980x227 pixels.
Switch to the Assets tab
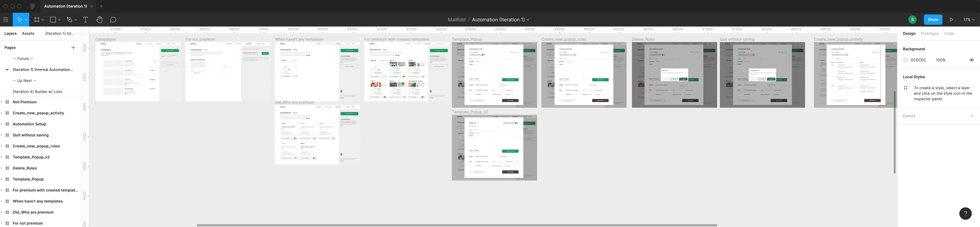click(x=28, y=34)
